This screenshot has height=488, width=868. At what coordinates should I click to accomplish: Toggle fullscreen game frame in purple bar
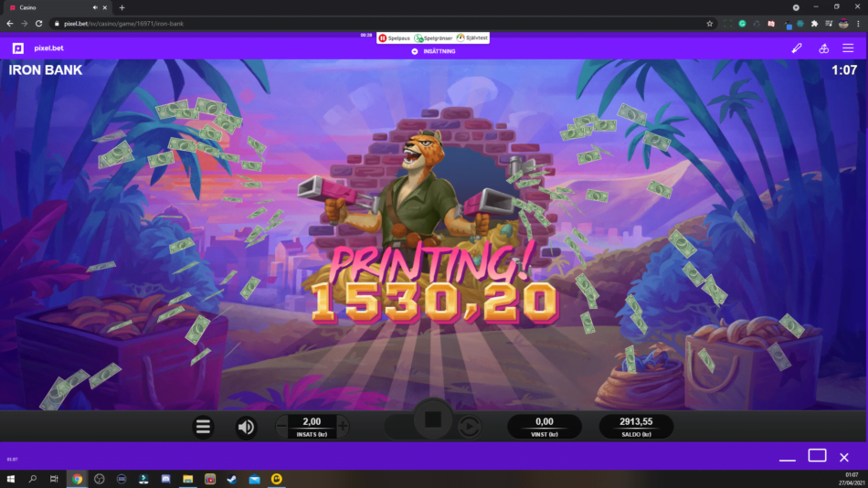pos(817,455)
